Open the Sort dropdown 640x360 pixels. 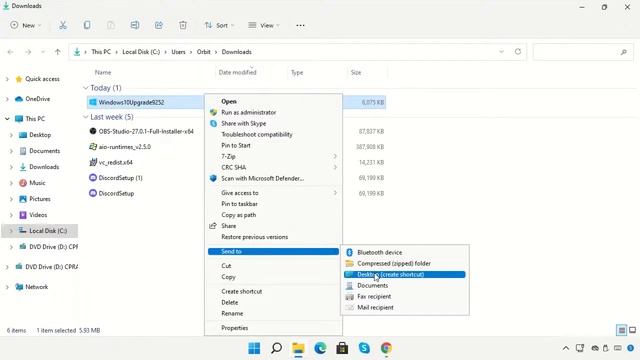point(219,25)
